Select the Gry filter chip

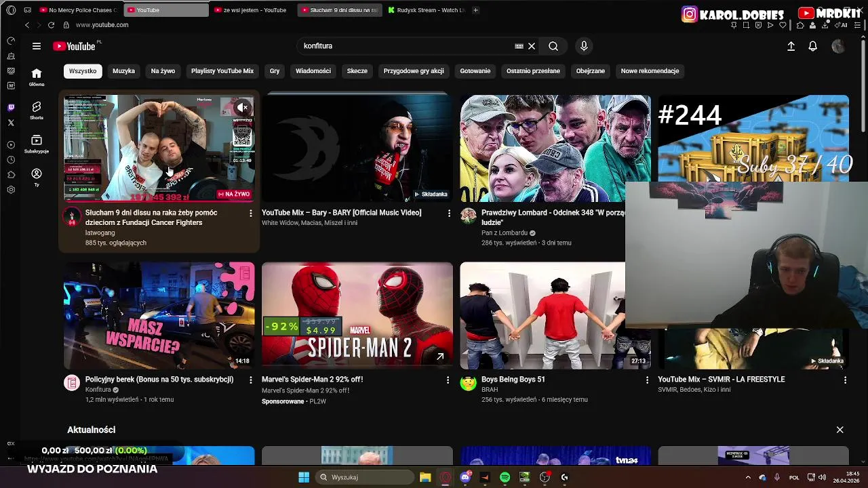275,70
